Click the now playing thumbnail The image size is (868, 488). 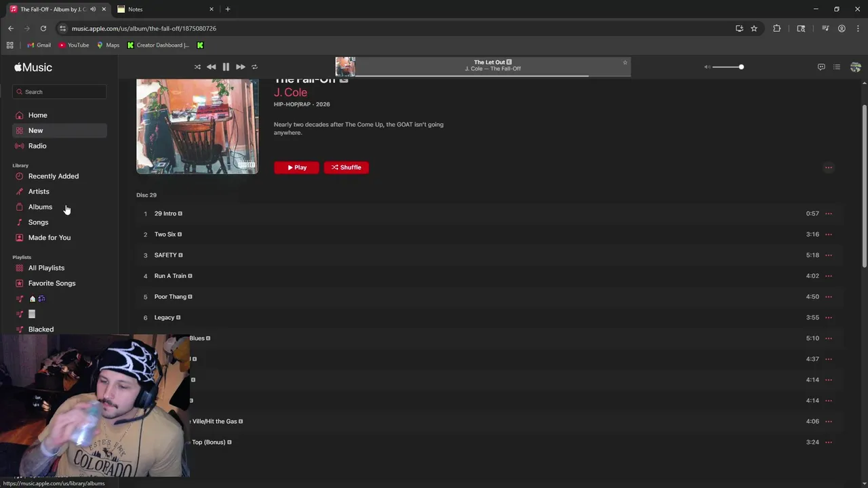coord(345,66)
